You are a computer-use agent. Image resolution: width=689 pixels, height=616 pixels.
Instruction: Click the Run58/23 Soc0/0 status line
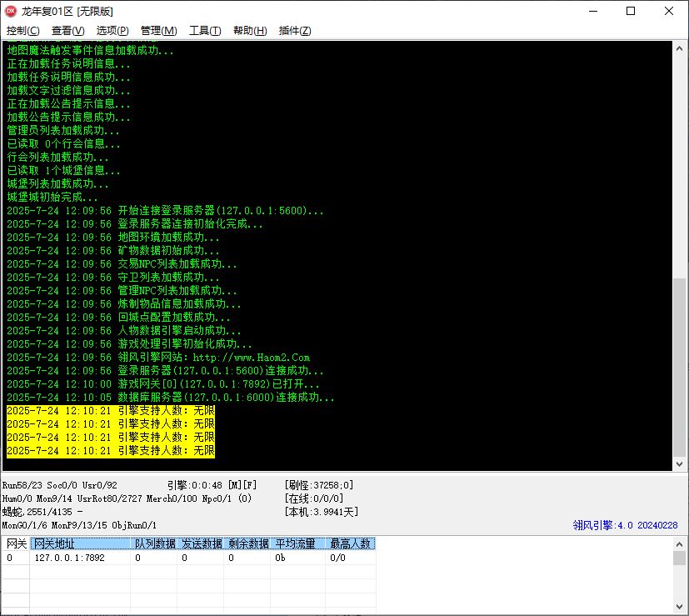(60, 485)
